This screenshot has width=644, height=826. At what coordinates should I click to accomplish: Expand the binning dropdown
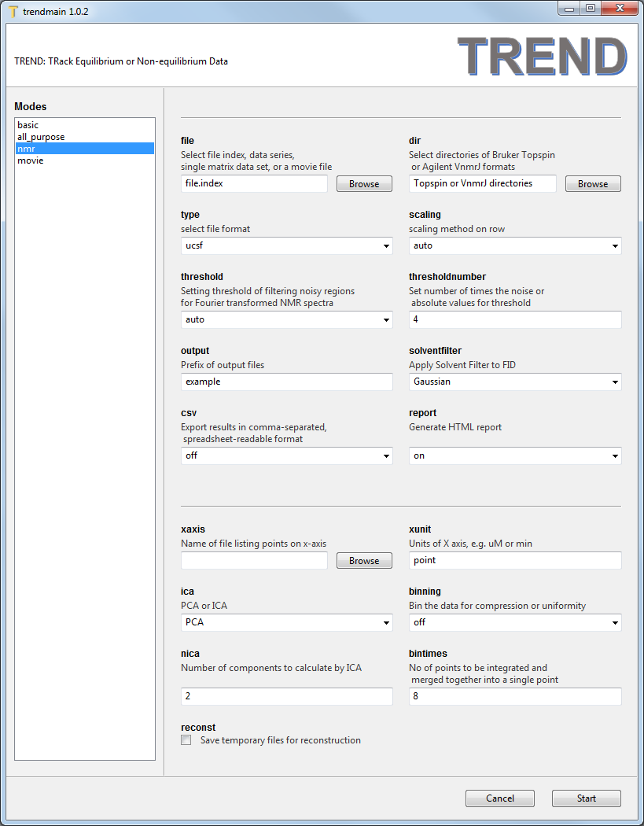pos(514,623)
